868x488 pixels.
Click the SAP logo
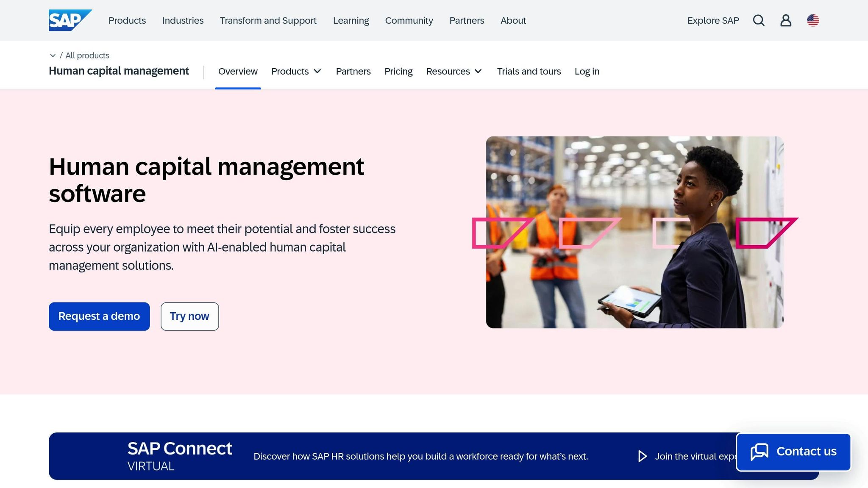(x=70, y=20)
